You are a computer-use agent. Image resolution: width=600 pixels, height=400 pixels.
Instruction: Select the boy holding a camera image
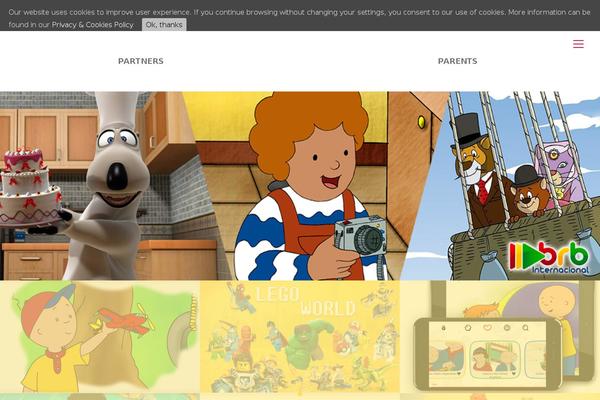[x=316, y=186]
